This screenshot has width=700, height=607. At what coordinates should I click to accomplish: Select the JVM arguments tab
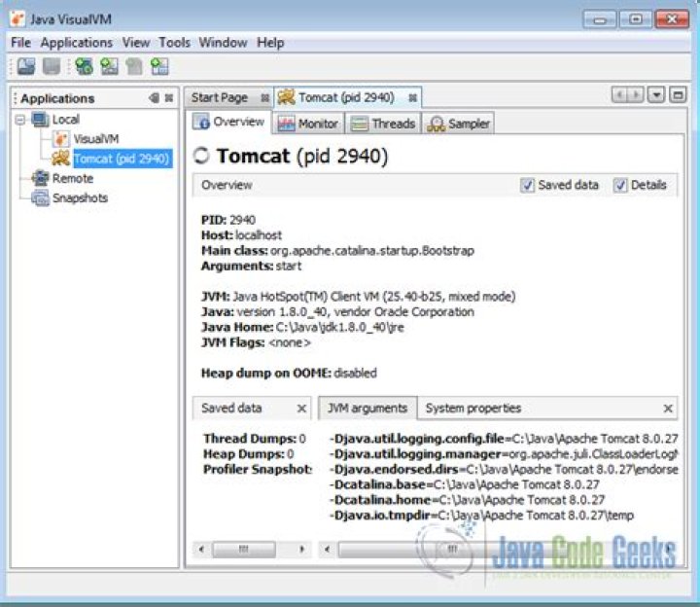click(x=367, y=409)
